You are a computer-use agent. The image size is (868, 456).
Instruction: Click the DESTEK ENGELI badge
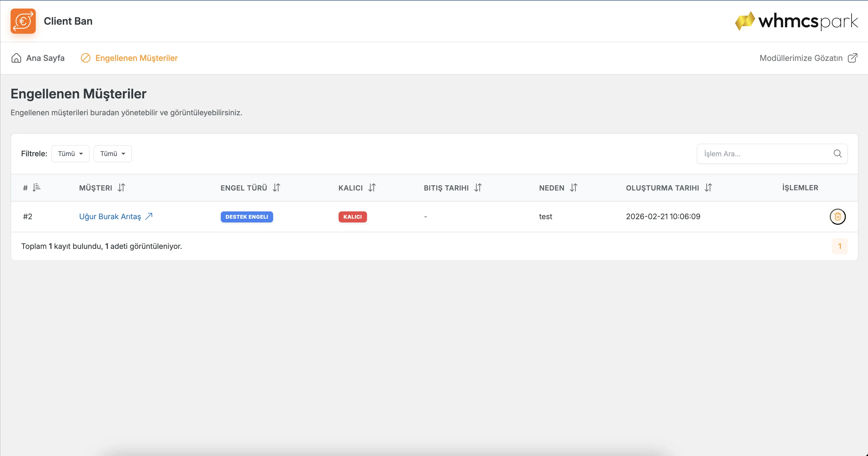[x=247, y=217]
